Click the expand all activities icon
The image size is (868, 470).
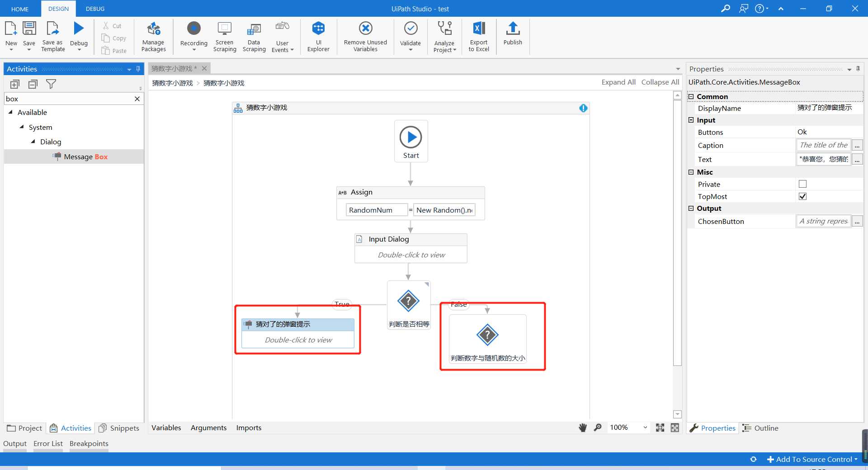point(15,84)
